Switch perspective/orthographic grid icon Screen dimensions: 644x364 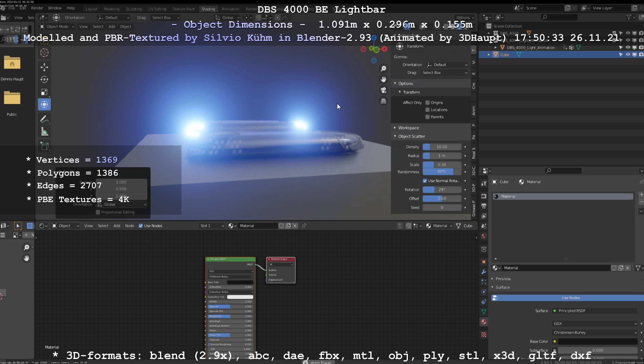click(x=383, y=101)
